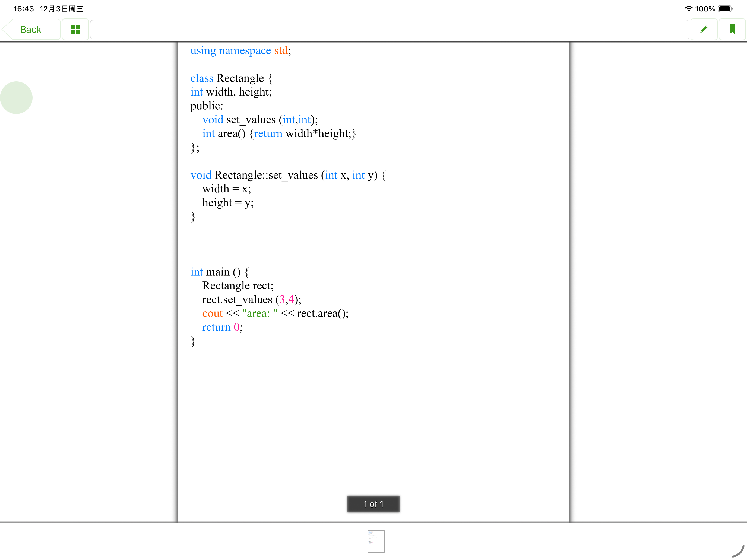747x560 pixels.
Task: Tap the battery status icon
Action: pos(725,9)
